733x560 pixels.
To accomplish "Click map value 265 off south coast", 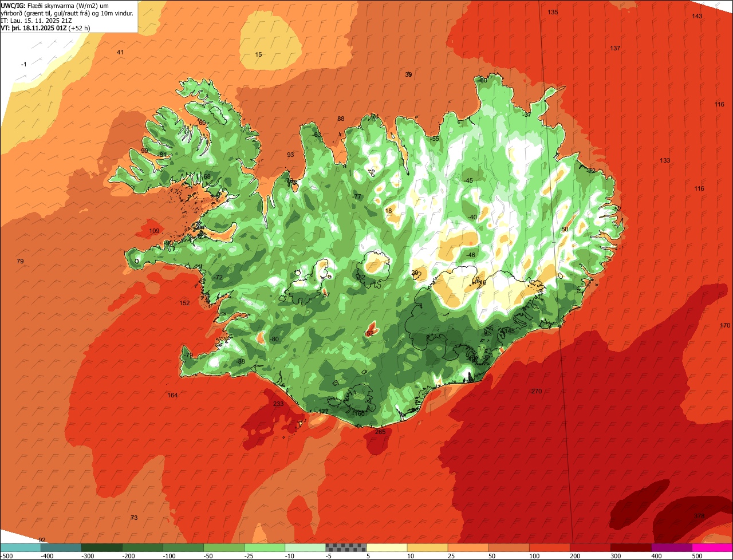I will (x=380, y=432).
